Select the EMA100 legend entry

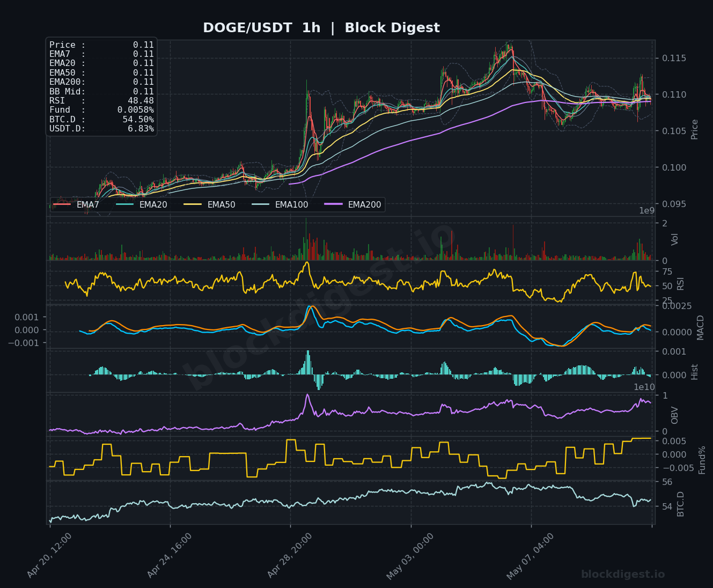tap(279, 204)
